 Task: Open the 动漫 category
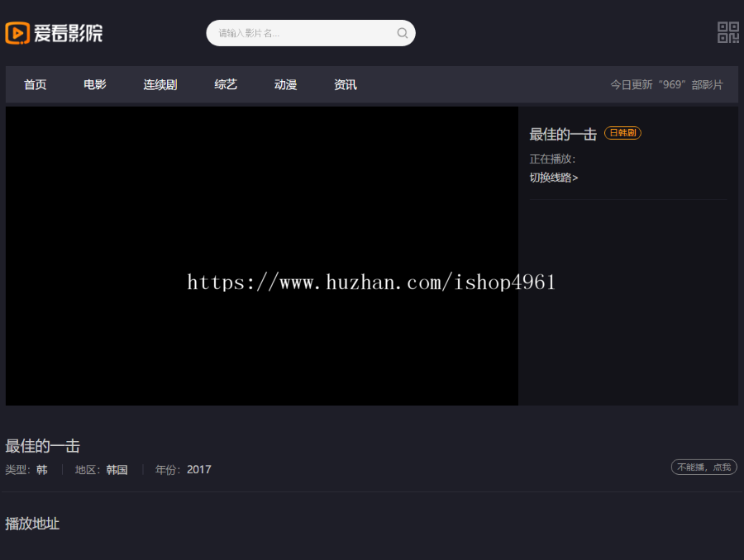click(284, 84)
